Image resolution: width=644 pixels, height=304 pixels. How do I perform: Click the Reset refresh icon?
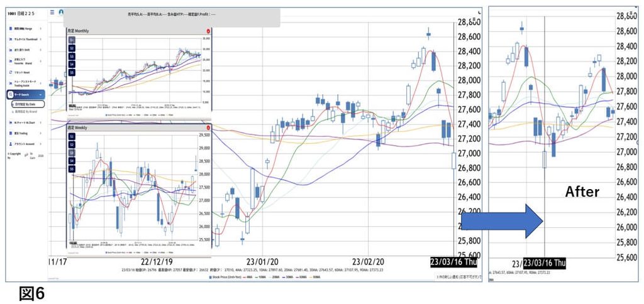pyautogui.click(x=11, y=72)
